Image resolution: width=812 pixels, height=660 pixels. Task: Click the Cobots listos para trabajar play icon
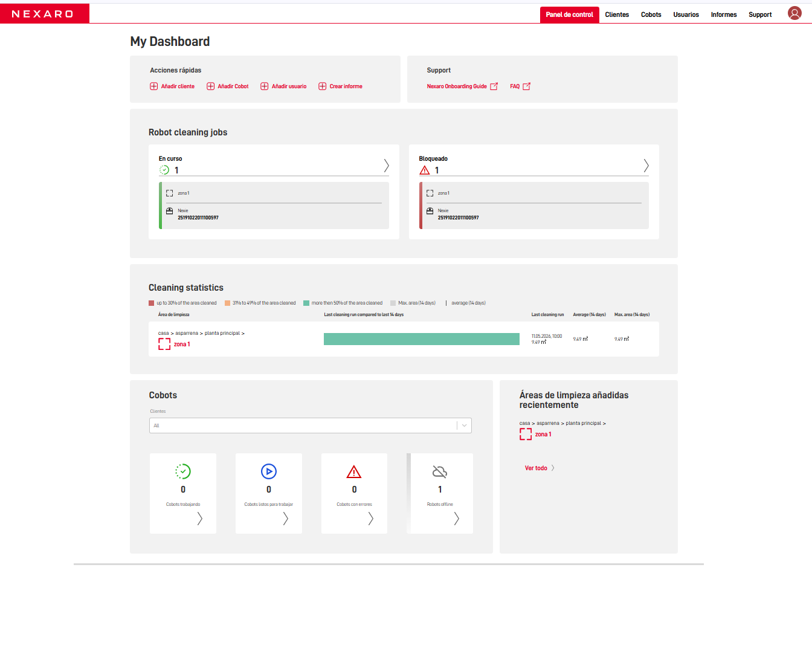click(x=269, y=471)
